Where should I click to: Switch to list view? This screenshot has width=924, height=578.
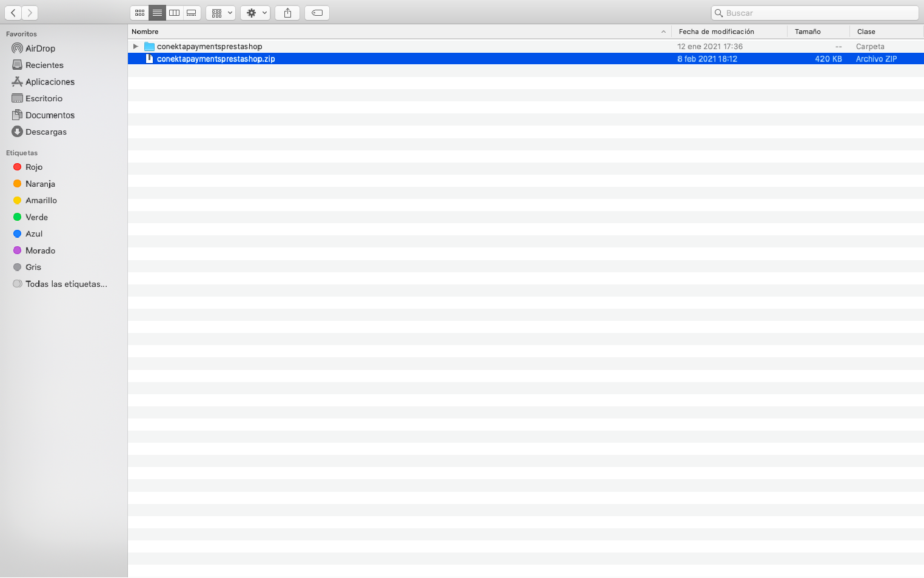[x=157, y=13]
